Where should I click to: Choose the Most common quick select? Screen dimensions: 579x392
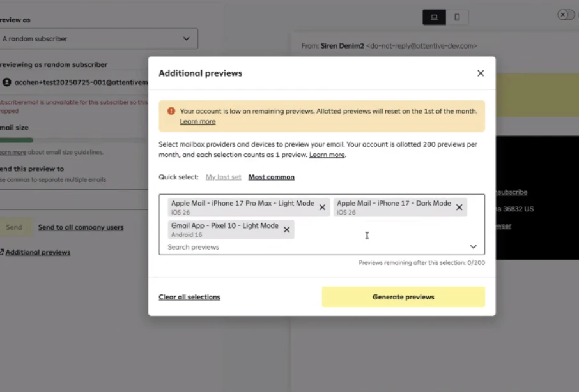272,177
